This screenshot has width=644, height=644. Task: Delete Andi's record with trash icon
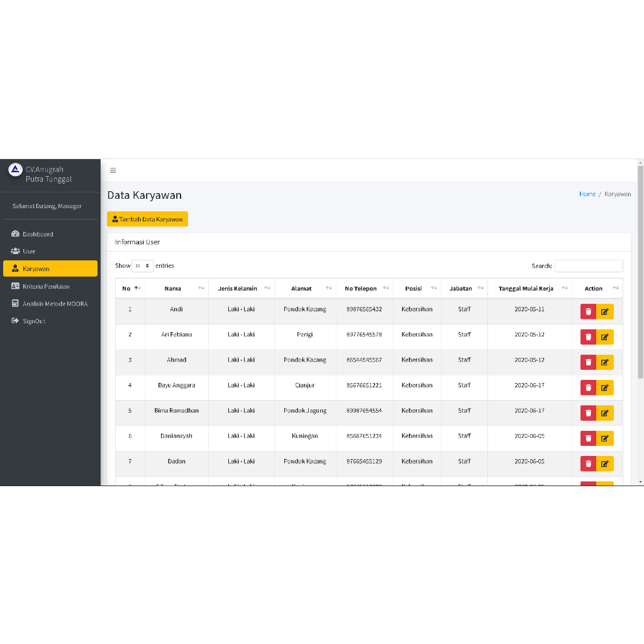(x=588, y=311)
